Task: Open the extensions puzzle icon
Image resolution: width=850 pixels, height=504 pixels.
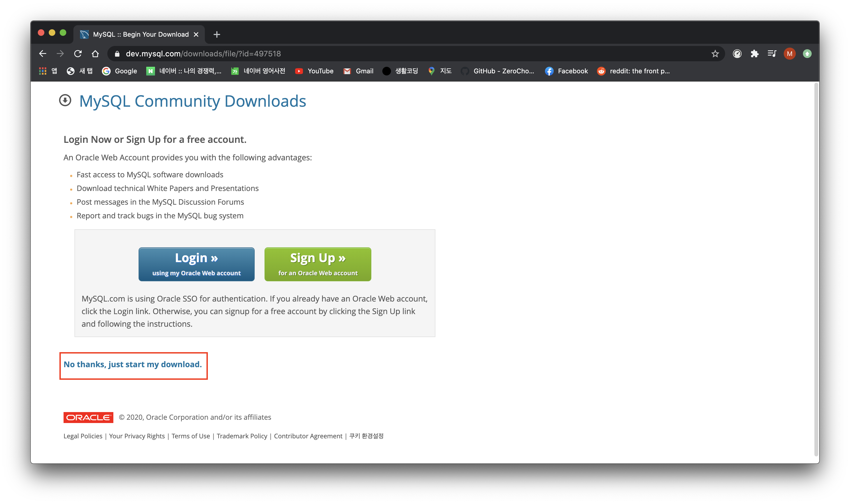Action: [754, 54]
